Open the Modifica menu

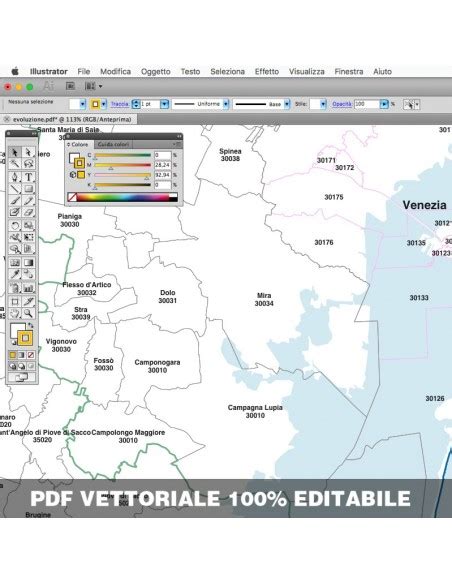click(115, 72)
